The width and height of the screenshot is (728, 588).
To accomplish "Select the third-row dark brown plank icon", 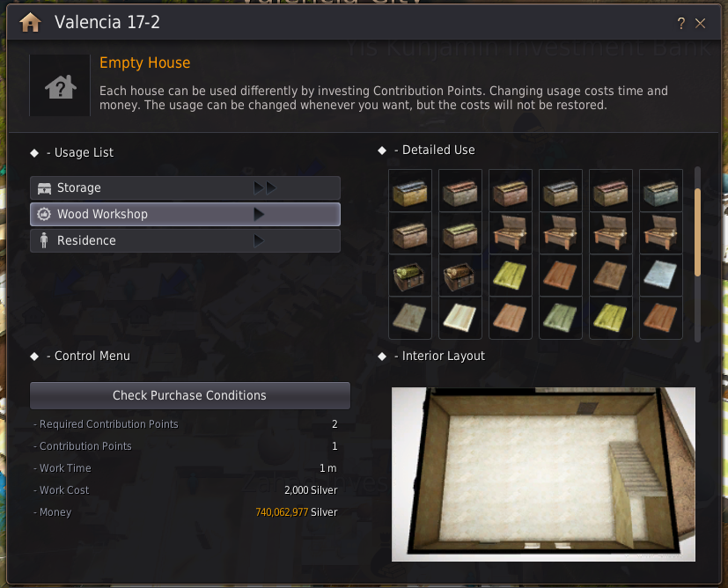I will [x=611, y=276].
